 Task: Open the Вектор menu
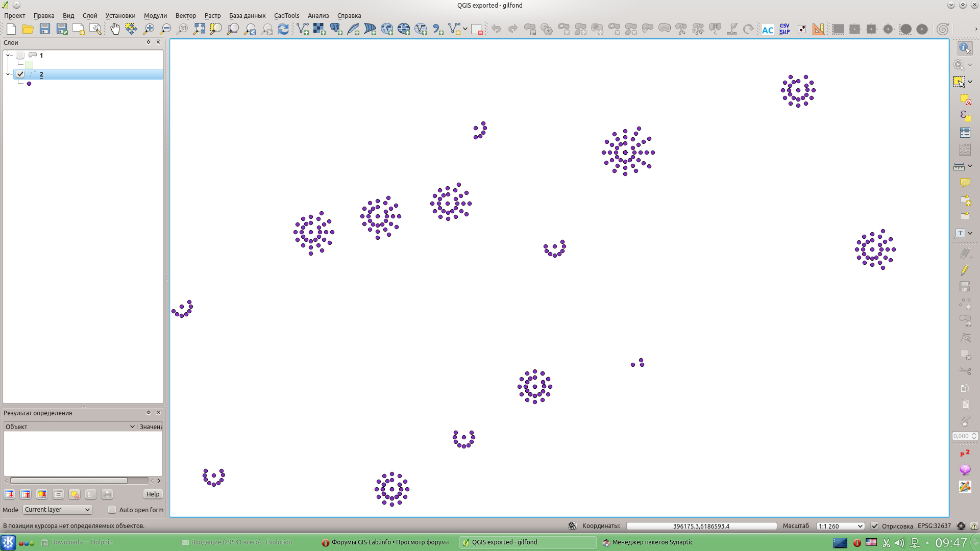(185, 16)
